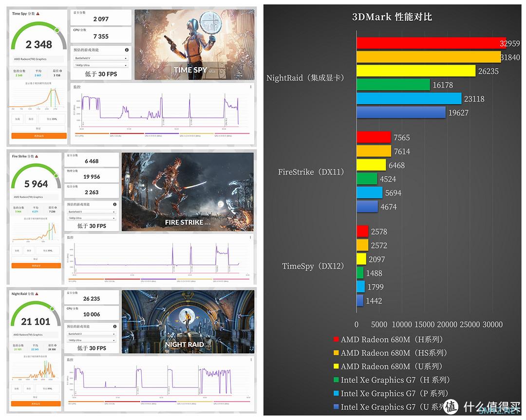
Task: Click the green FireStrike bar labeled 4524
Action: 367,179
